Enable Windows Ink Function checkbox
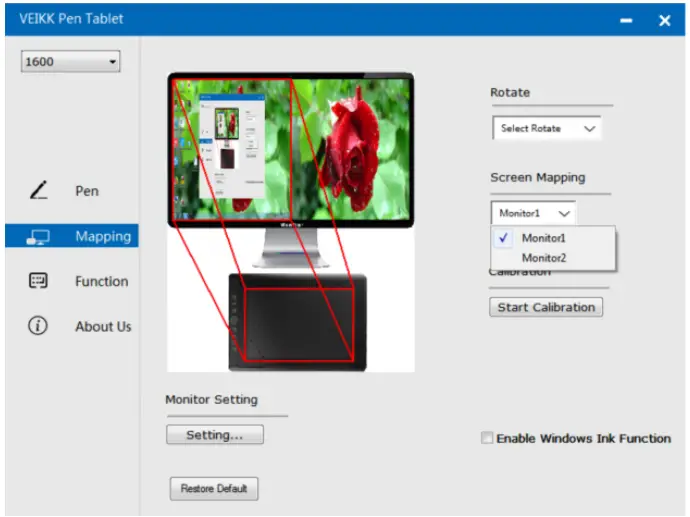Screen dimensions: 690x517 click(487, 438)
